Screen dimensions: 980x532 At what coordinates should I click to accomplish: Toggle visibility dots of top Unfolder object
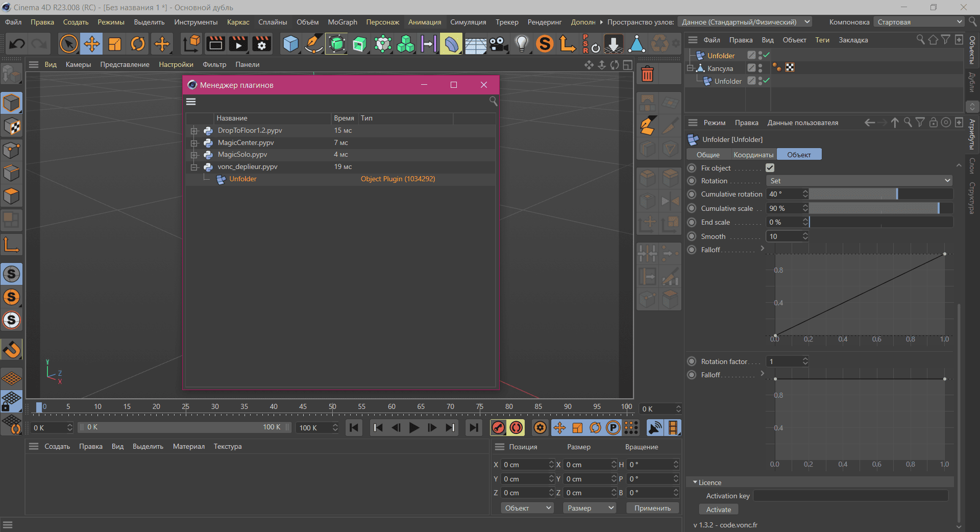(x=760, y=55)
